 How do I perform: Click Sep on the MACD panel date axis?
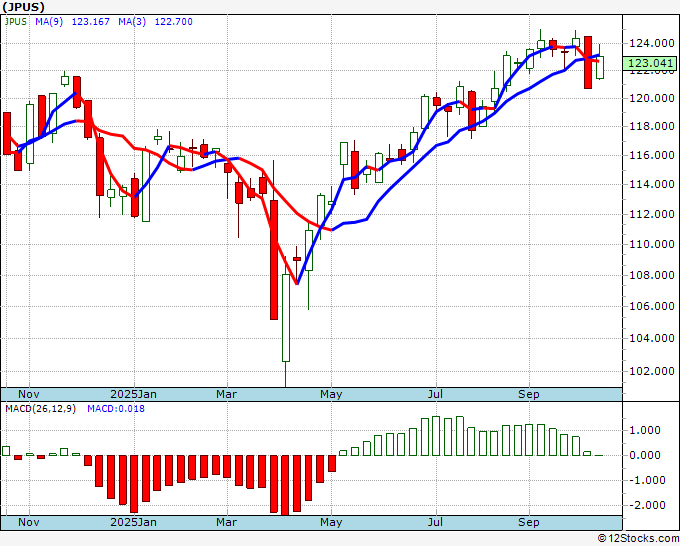point(529,522)
